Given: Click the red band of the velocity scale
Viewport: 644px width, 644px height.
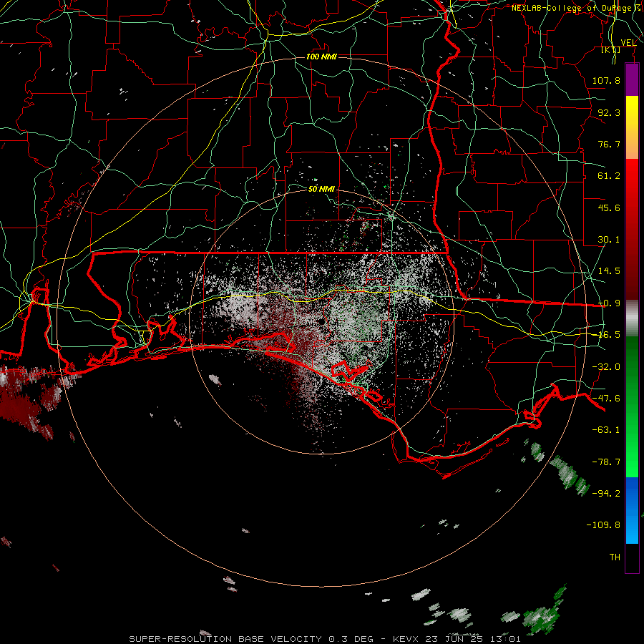Looking at the screenshot, I should point(632,229).
